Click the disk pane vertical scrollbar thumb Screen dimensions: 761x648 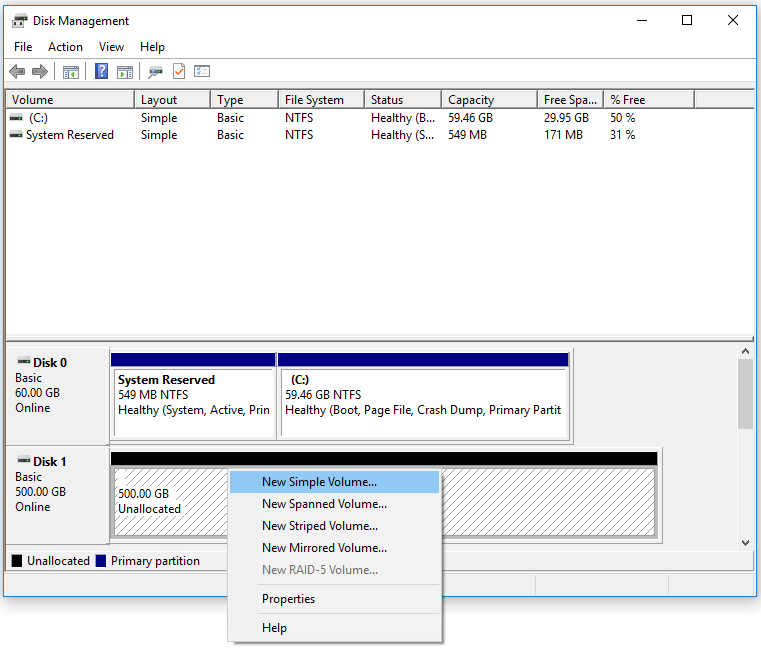coord(745,394)
